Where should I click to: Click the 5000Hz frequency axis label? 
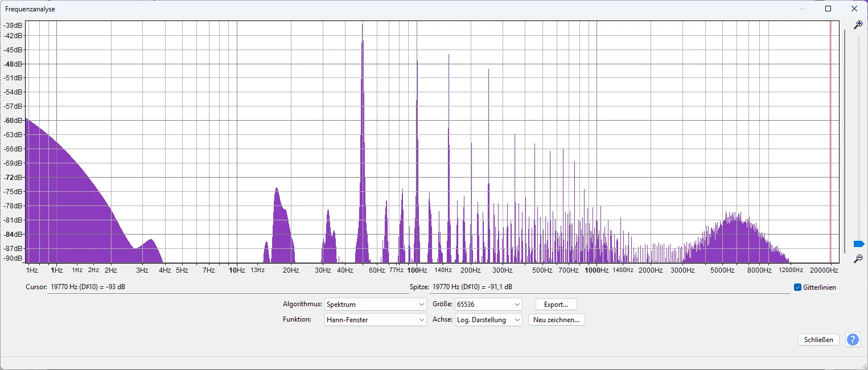tap(723, 270)
